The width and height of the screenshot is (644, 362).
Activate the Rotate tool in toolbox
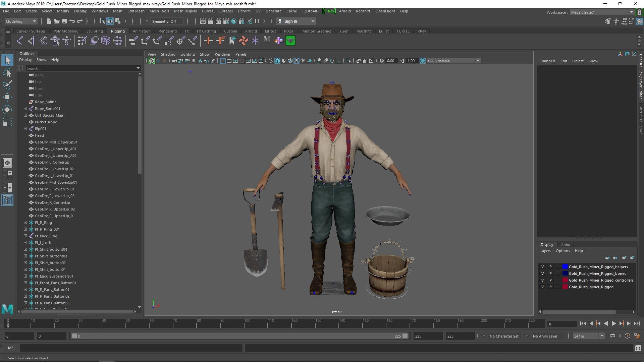(x=7, y=110)
